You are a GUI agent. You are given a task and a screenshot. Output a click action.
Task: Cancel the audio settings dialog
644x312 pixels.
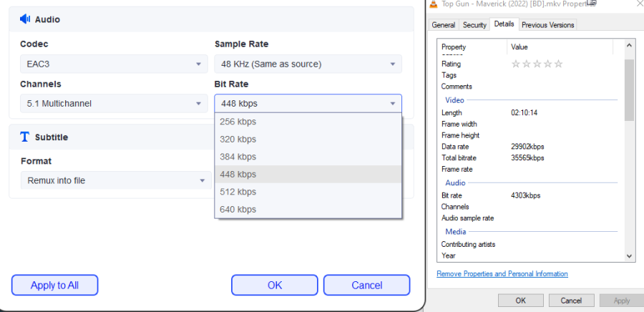coord(366,285)
